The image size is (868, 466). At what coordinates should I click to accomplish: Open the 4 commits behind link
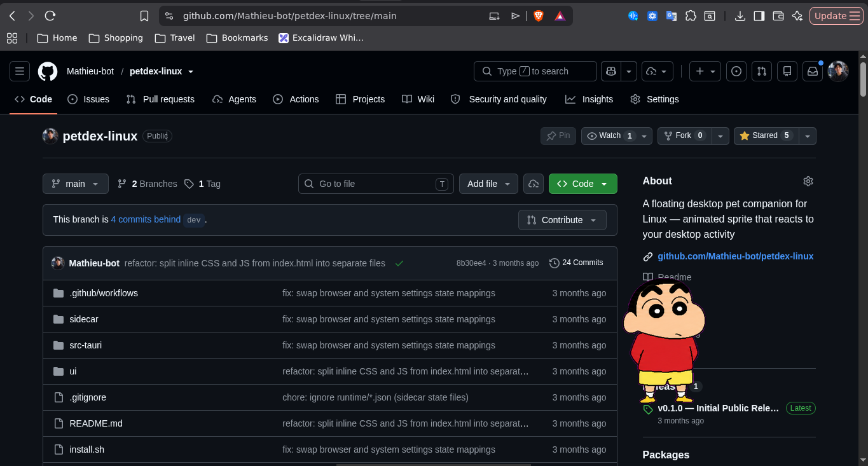click(x=146, y=219)
